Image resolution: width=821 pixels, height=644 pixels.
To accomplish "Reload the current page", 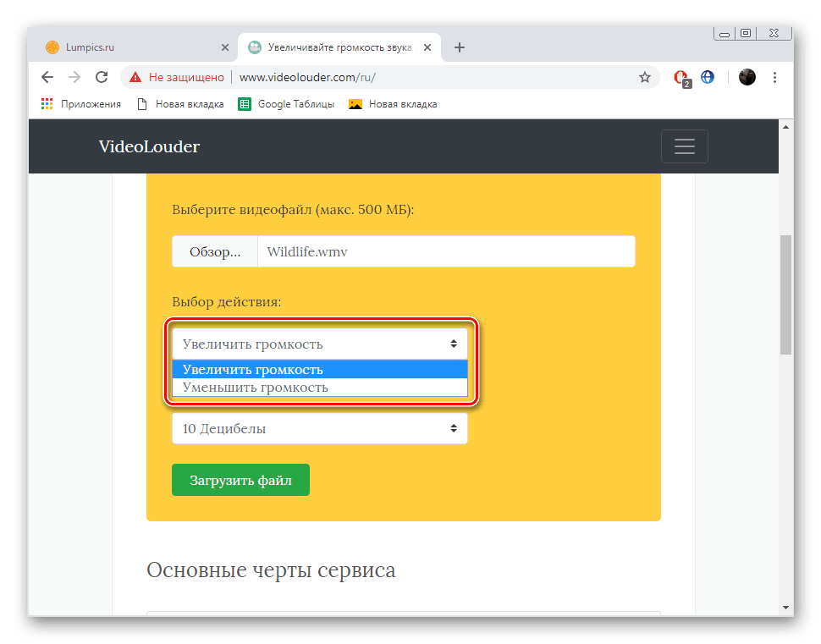I will tap(102, 77).
